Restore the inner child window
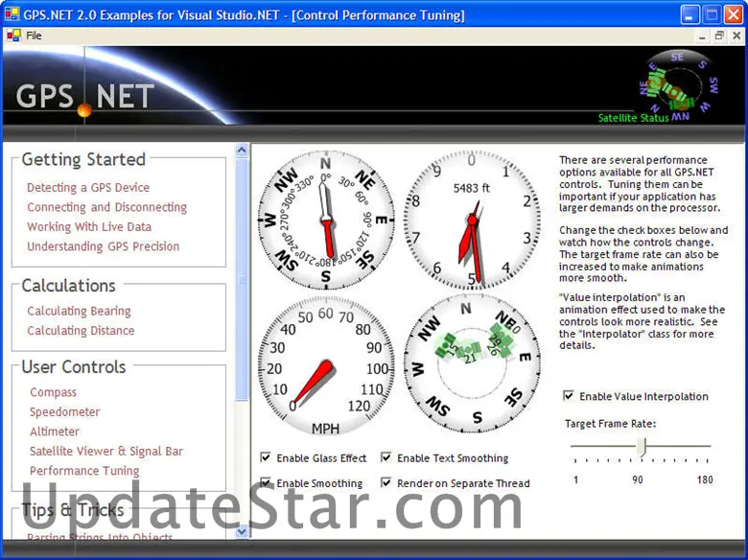This screenshot has height=560, width=748. 719,35
